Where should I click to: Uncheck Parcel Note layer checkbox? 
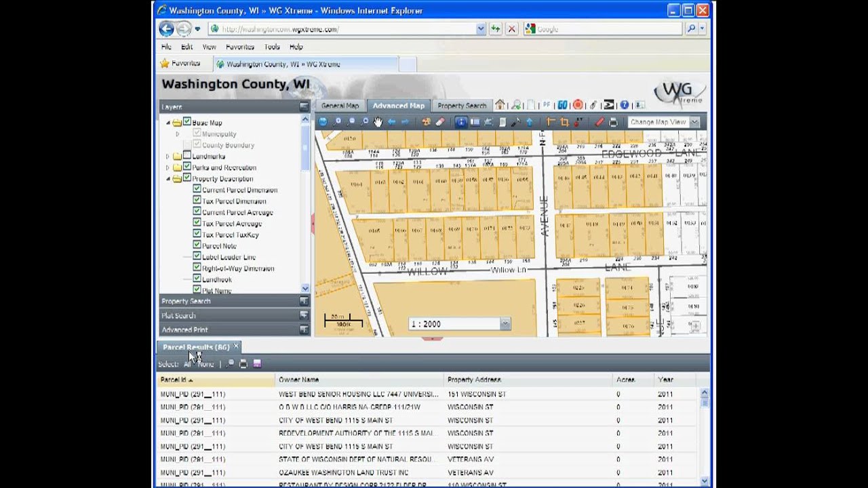coord(197,245)
